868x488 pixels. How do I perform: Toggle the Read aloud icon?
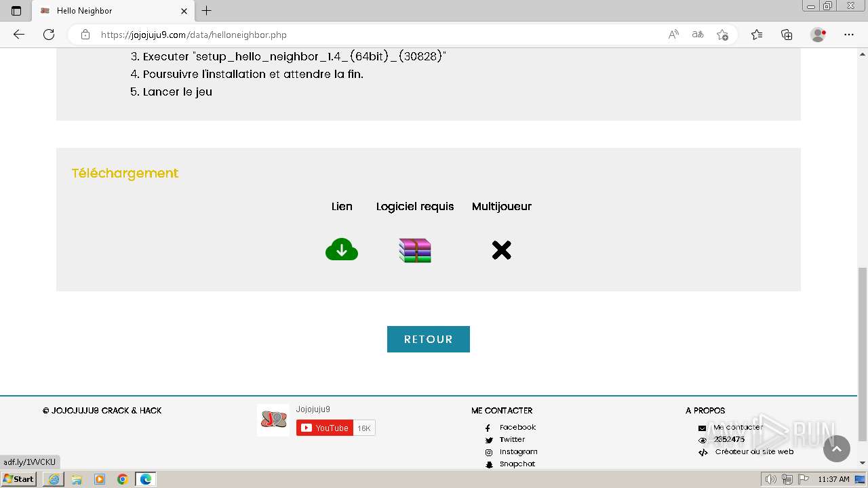click(x=673, y=35)
